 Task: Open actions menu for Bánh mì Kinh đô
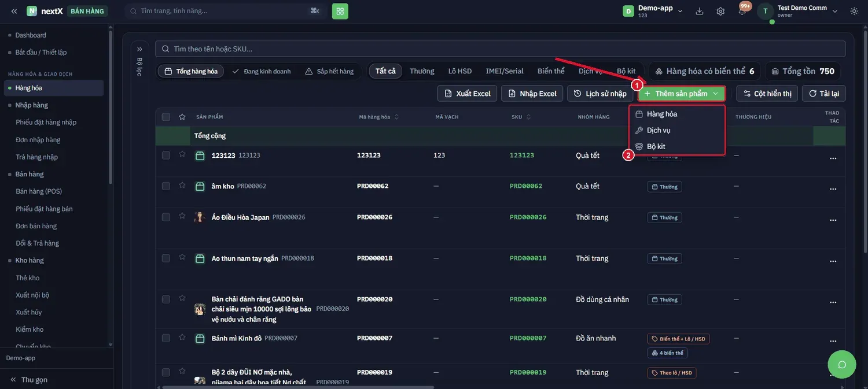833,341
